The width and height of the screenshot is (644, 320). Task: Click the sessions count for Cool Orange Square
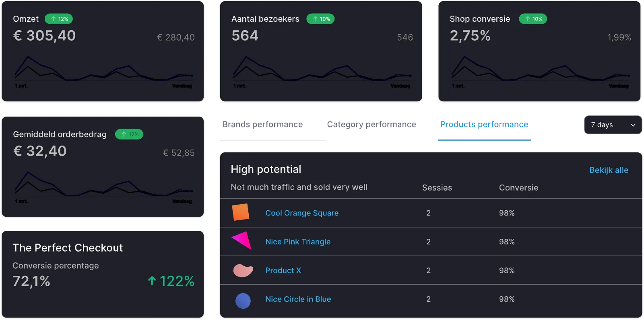click(428, 213)
